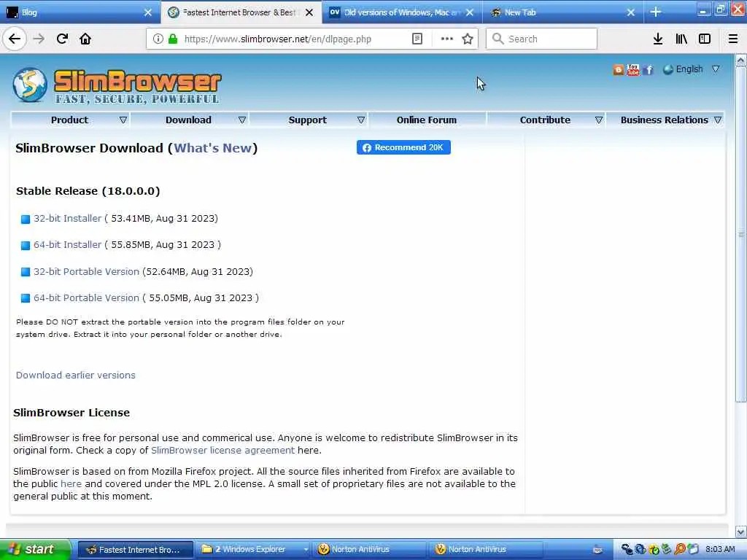
Task: Click the Facebook Recommend 20K button
Action: (x=403, y=147)
